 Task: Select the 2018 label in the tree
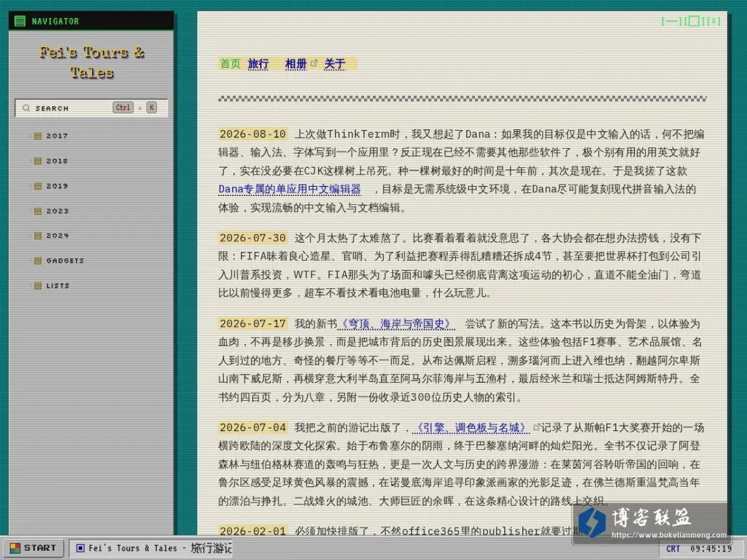tap(57, 161)
